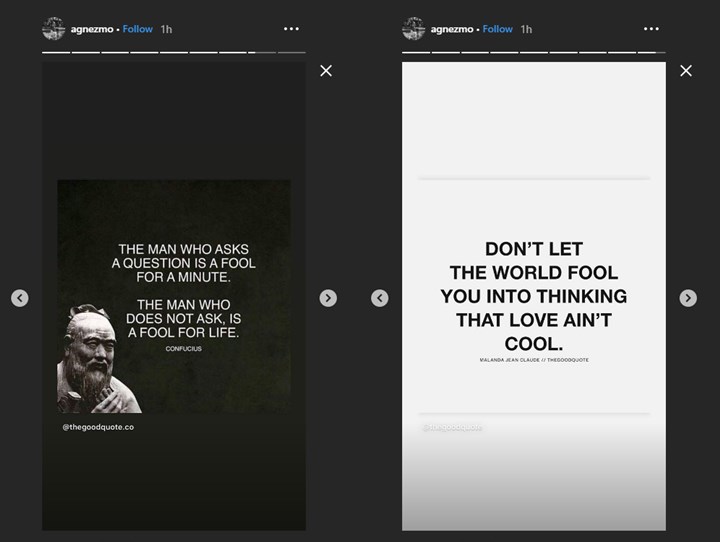Click the left story progress bar
The image size is (720, 542).
[174, 52]
